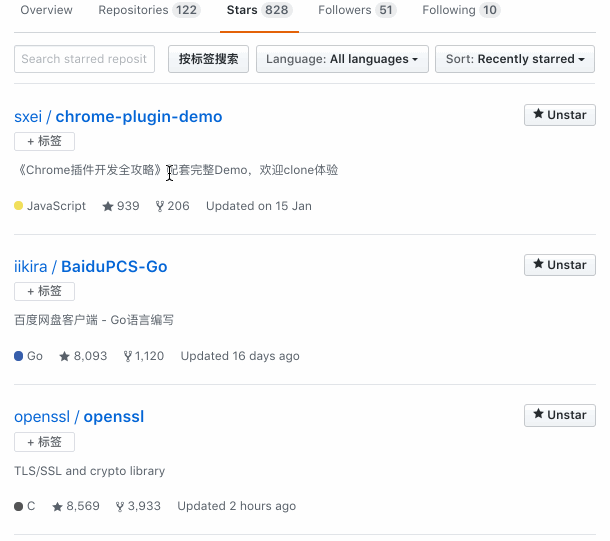The image size is (610, 541).
Task: Switch to the Repositories tab
Action: tap(149, 10)
